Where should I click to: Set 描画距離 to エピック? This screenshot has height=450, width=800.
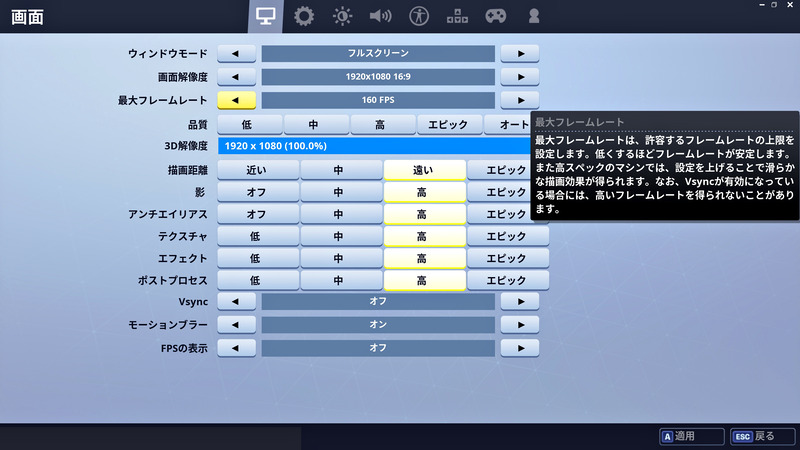499,170
